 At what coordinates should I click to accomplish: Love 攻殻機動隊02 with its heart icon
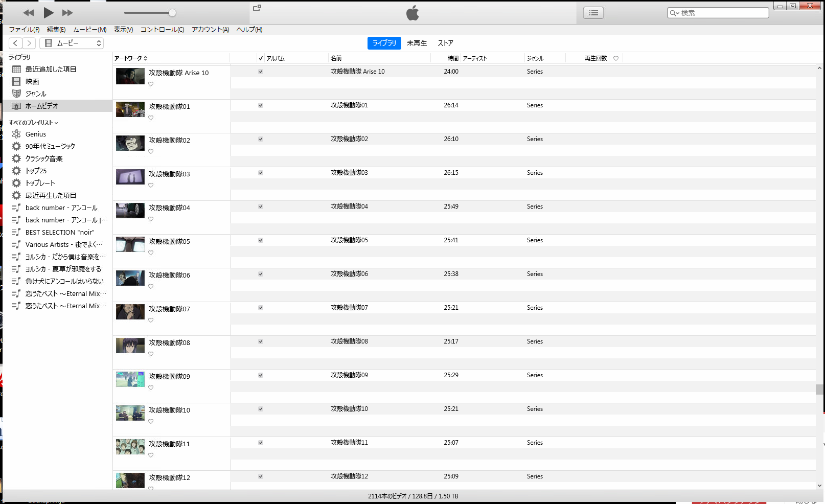[x=151, y=152]
